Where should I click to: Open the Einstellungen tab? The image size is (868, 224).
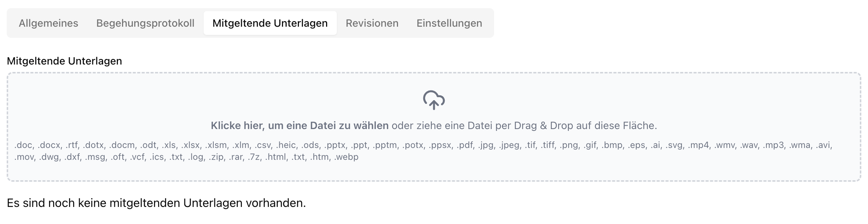point(449,23)
